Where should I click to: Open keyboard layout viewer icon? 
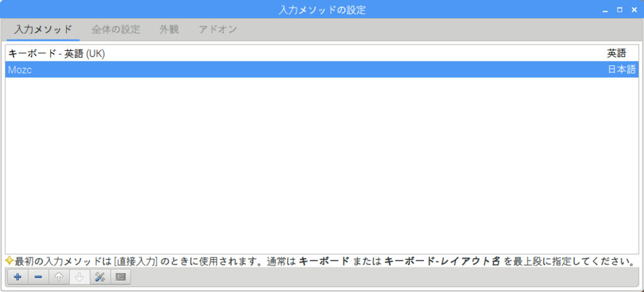coord(120,277)
